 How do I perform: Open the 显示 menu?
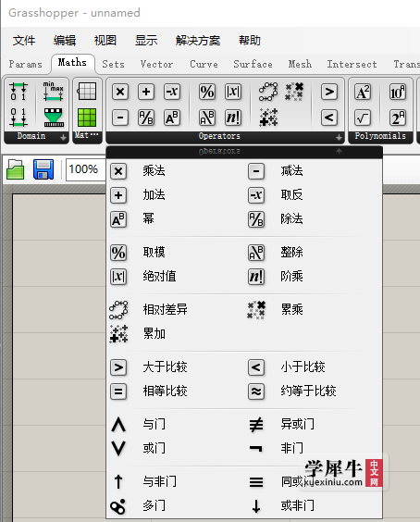(x=146, y=41)
